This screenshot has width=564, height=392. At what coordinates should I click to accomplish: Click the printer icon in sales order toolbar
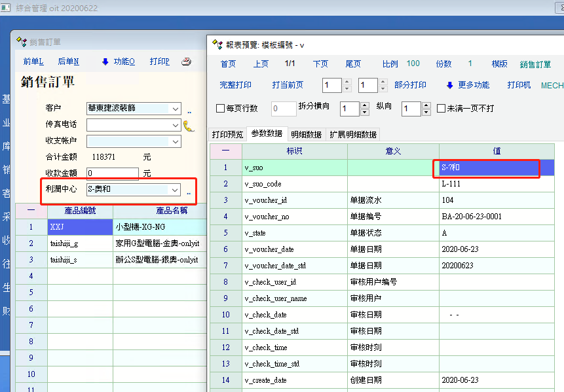[x=186, y=62]
